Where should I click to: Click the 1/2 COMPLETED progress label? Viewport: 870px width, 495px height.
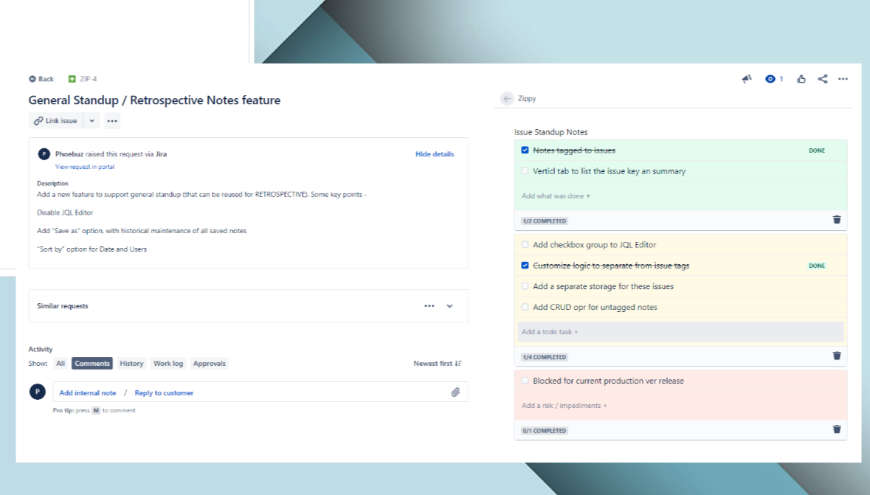544,221
